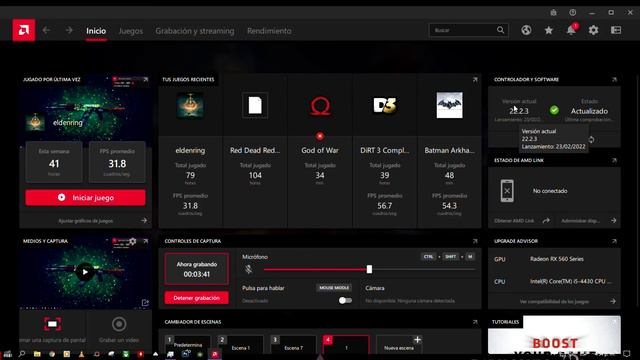
Task: Share the media capture via export icon
Action: point(145,302)
